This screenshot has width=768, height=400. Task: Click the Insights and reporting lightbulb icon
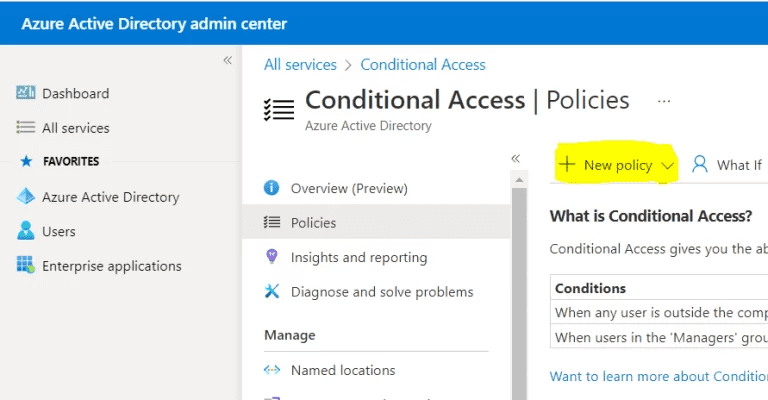[x=271, y=257]
